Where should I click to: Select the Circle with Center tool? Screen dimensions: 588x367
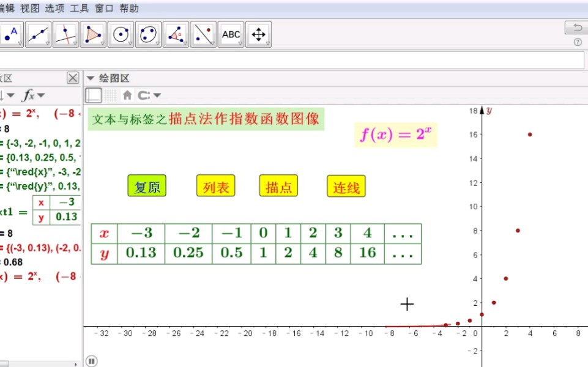click(x=121, y=34)
